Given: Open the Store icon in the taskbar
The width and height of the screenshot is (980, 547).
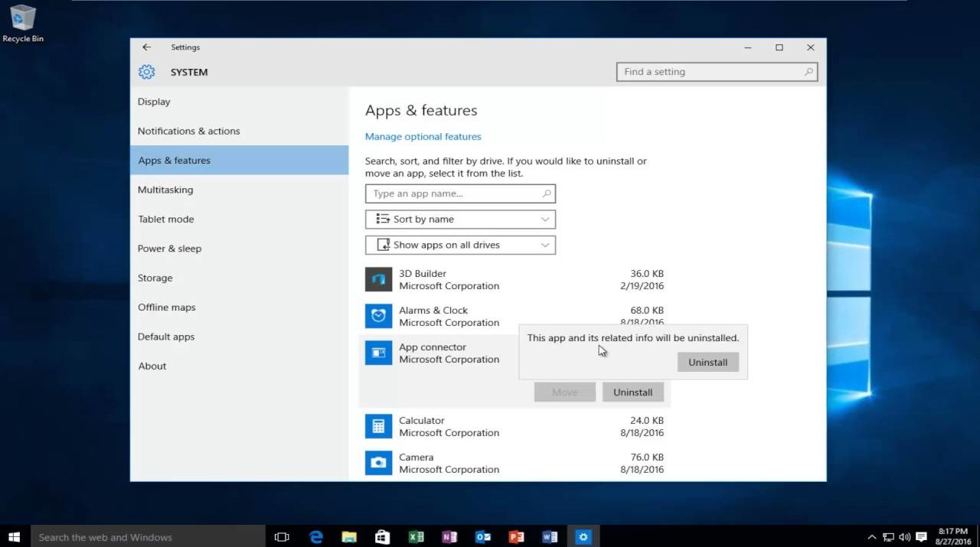Looking at the screenshot, I should click(x=382, y=537).
